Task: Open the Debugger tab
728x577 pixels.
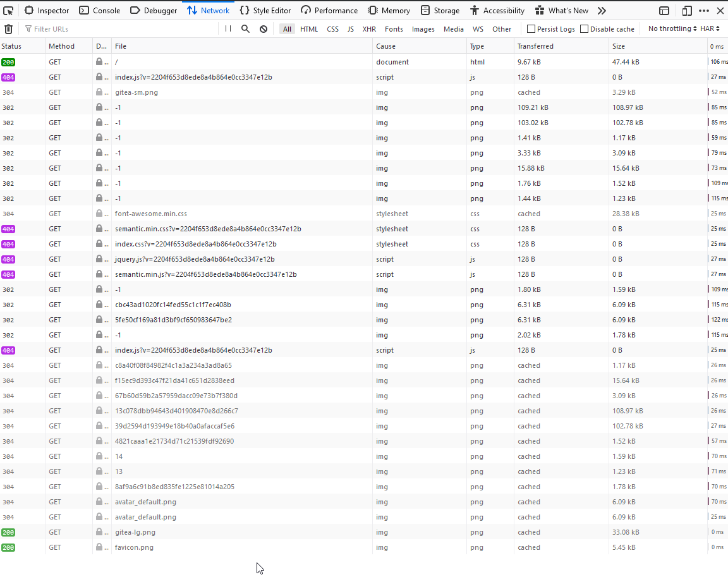Action: coord(154,10)
